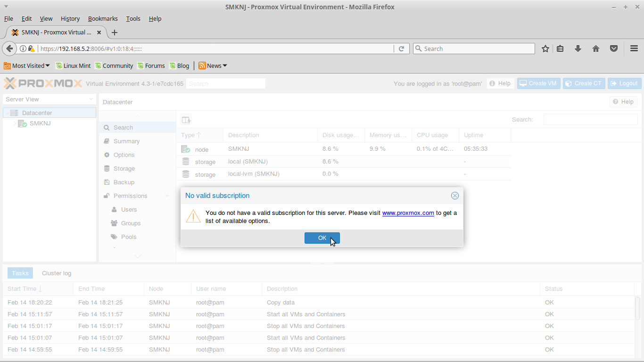Open the Community bookmark
This screenshot has width=644, height=362.
coord(114,66)
